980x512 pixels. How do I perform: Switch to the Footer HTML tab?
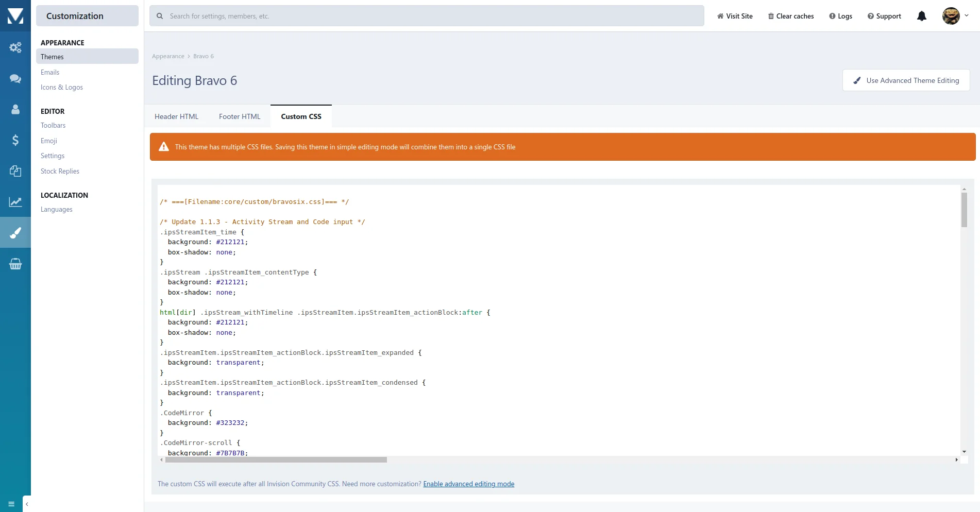(x=240, y=116)
